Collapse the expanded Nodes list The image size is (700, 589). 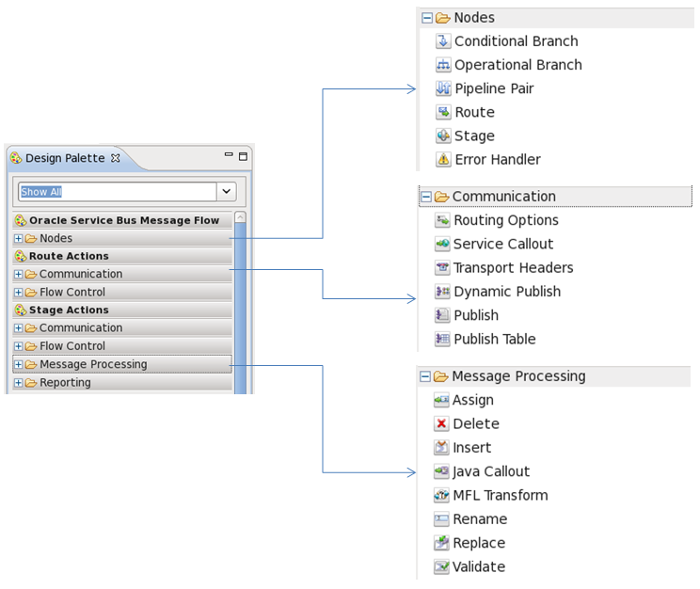427,18
